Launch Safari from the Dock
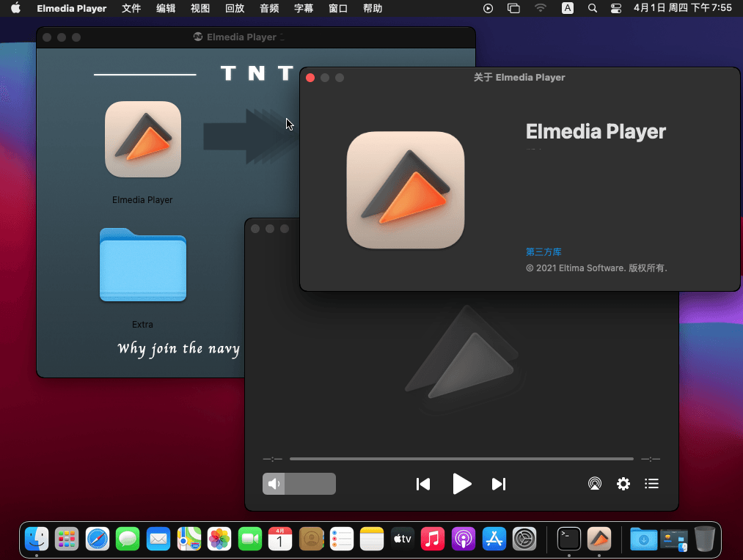Screen dimensions: 743x560 98,539
